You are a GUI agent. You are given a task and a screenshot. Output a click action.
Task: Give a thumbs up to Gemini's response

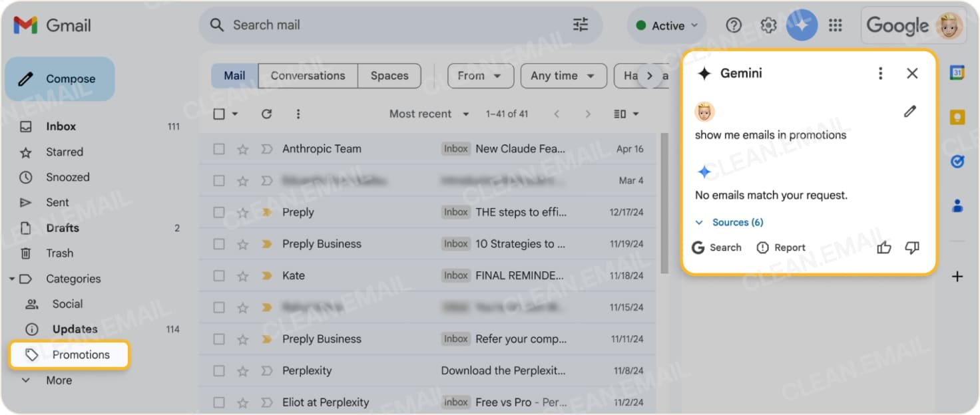click(x=883, y=247)
